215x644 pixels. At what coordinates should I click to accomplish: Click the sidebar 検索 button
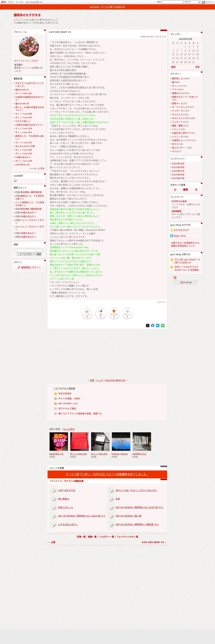39,254
